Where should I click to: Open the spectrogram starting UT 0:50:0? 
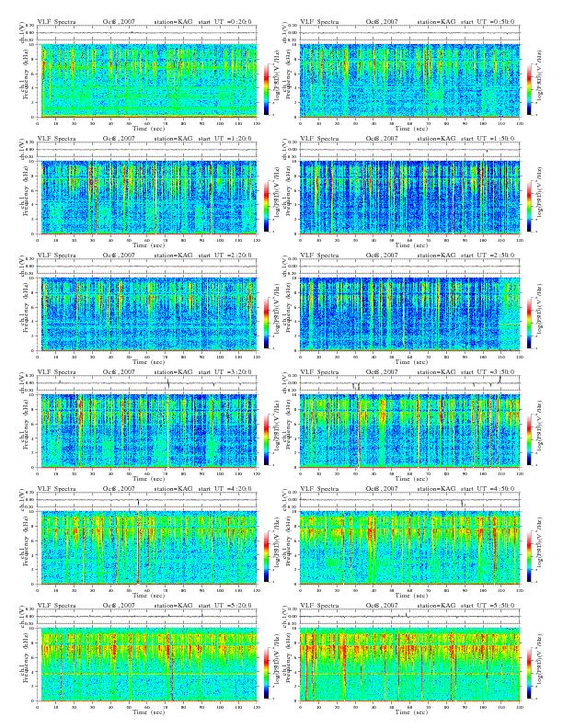point(409,80)
